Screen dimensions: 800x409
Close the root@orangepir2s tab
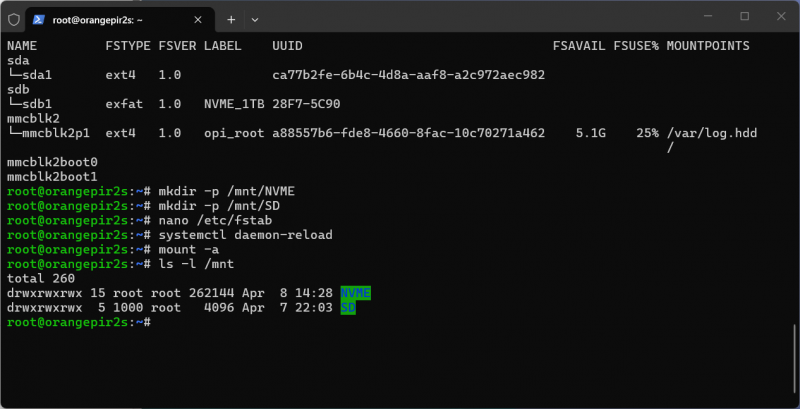(x=198, y=19)
